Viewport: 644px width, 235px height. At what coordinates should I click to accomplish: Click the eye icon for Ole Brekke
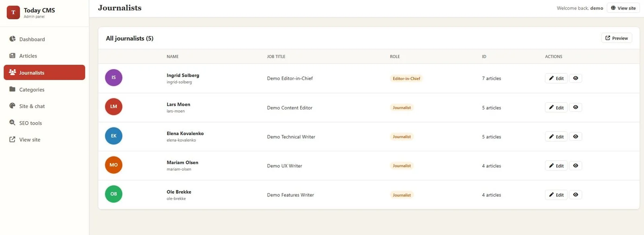pyautogui.click(x=576, y=195)
